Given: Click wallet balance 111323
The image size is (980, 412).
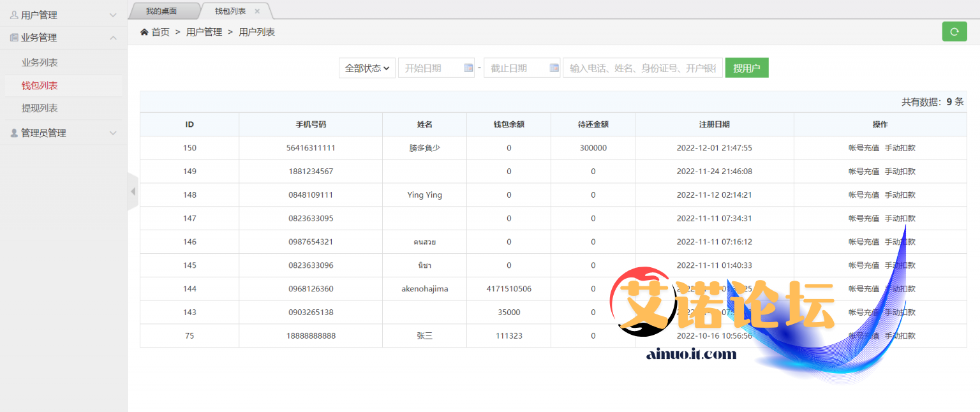Looking at the screenshot, I should pyautogui.click(x=509, y=335).
